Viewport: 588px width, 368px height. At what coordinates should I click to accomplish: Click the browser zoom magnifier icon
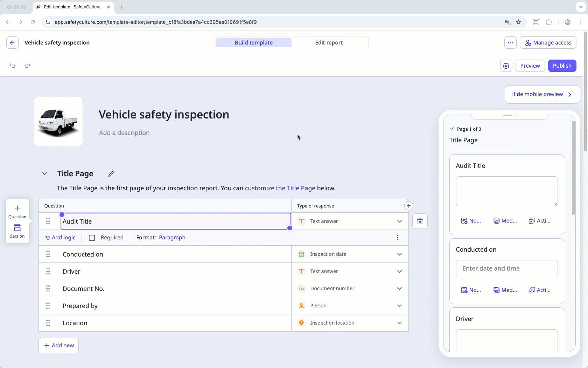(507, 22)
